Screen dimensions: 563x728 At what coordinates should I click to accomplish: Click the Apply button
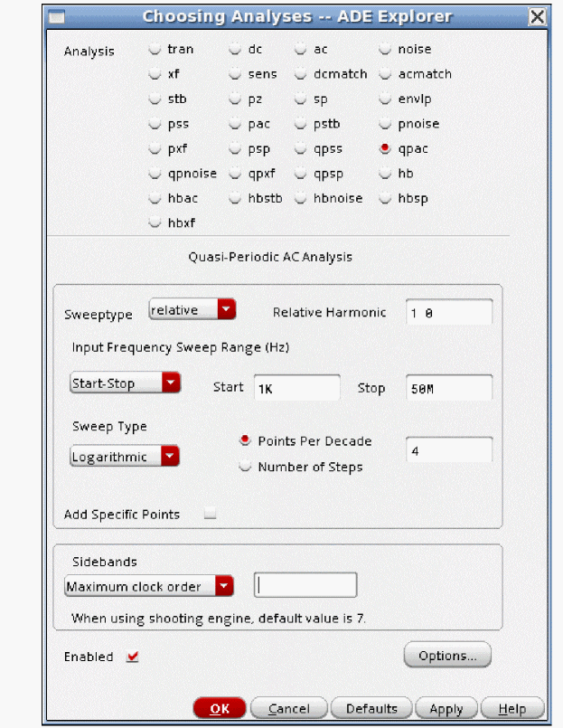tap(446, 708)
